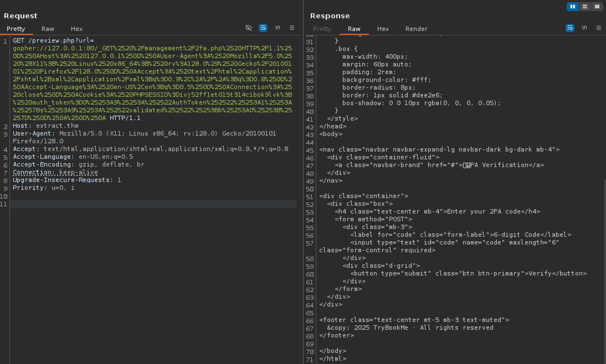
Task: Toggle line wrap icon in Response panel
Action: [x=570, y=28]
